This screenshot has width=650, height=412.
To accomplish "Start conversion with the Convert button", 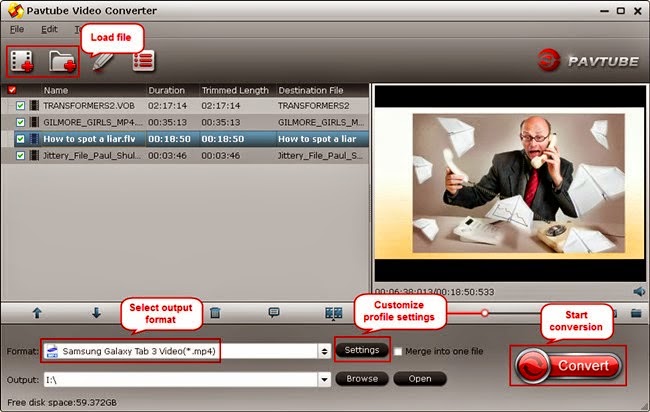I will [x=568, y=366].
